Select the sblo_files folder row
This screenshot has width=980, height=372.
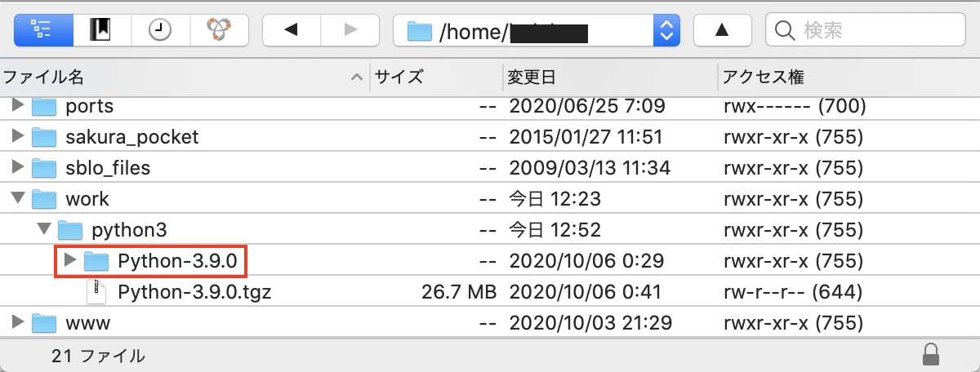click(490, 167)
